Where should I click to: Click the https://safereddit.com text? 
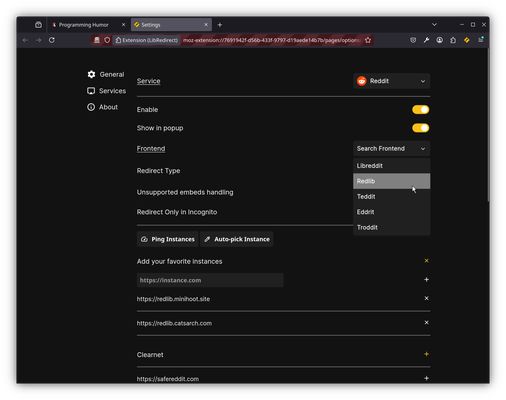(x=168, y=379)
